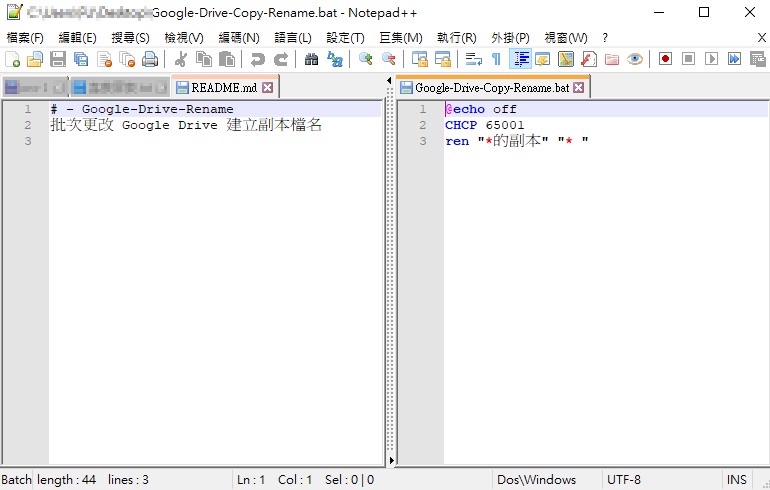Click the Save recorded macro icon
770x490 pixels.
coord(758,59)
